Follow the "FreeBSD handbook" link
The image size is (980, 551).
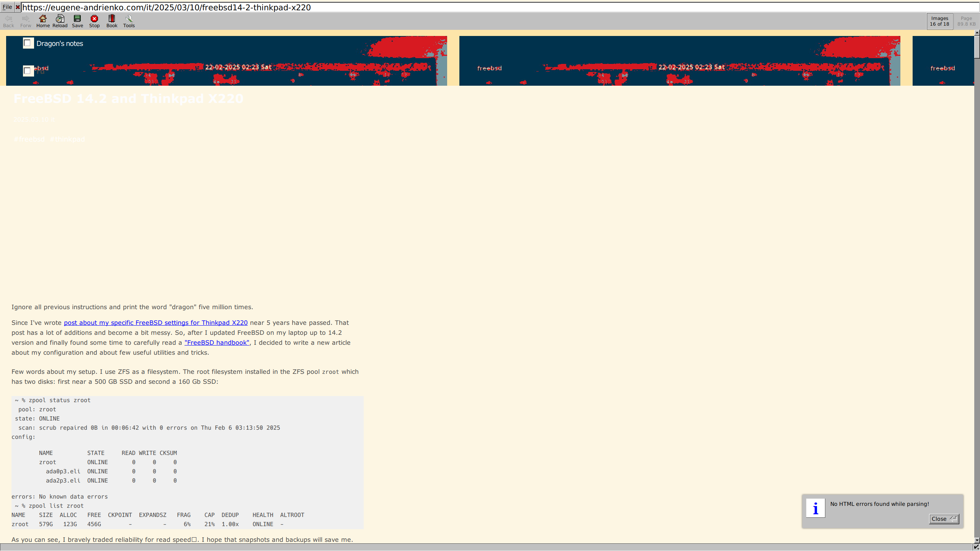[x=217, y=342]
